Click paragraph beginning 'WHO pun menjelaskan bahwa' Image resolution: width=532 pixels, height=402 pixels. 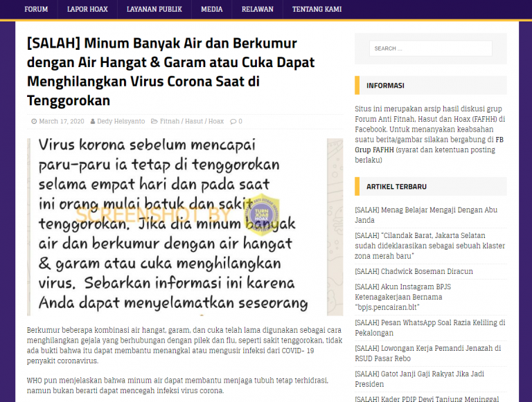(178, 385)
